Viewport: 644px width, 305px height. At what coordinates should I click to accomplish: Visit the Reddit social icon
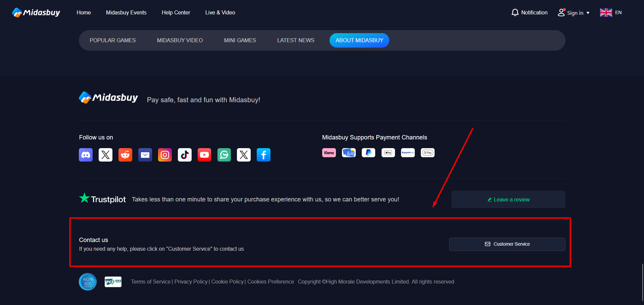[125, 155]
